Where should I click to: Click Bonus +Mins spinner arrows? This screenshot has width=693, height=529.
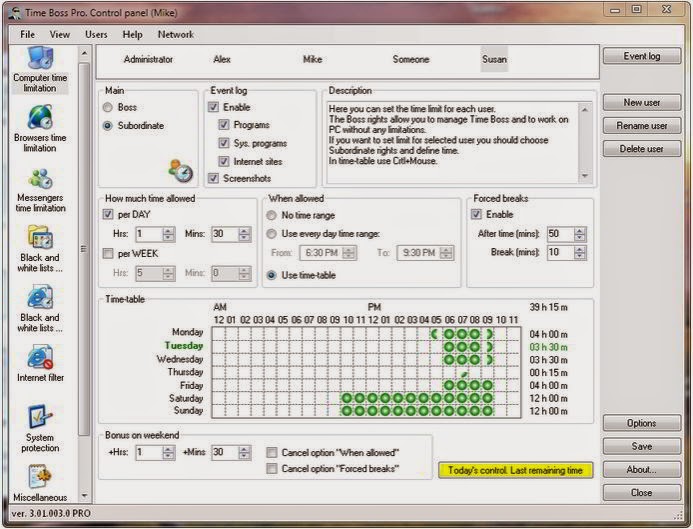[x=244, y=452]
